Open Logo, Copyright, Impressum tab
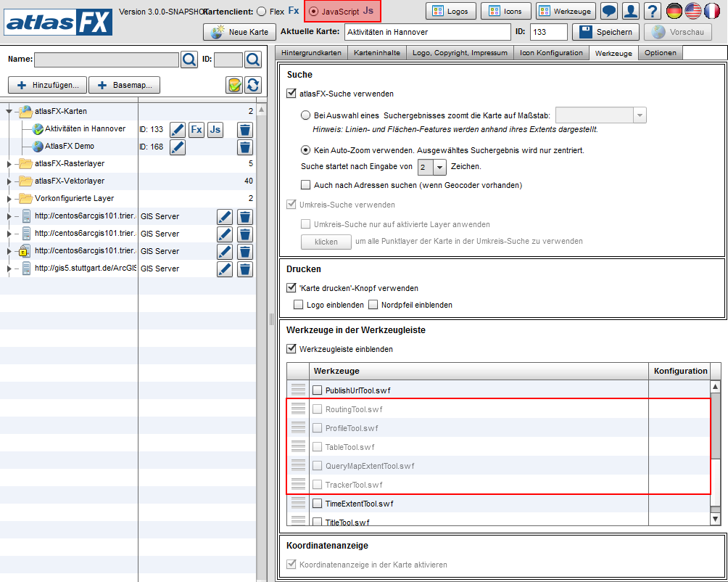The width and height of the screenshot is (728, 582). (460, 53)
